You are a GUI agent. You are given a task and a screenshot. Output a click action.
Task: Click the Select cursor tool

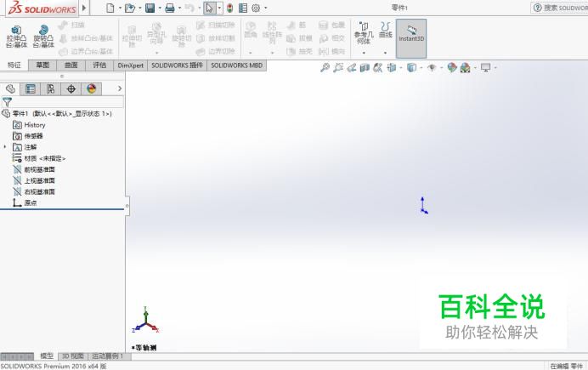click(209, 8)
